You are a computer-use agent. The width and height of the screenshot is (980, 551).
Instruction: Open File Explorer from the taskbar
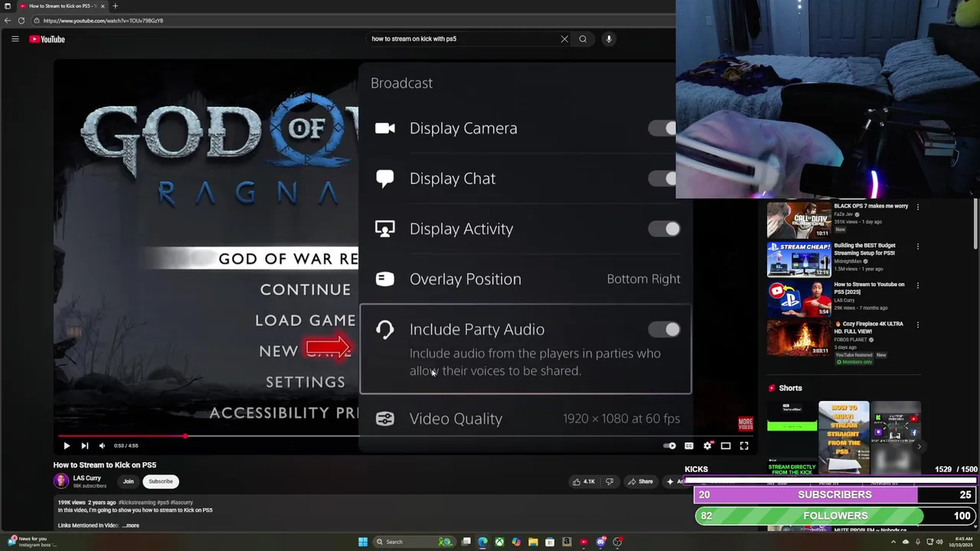[533, 542]
